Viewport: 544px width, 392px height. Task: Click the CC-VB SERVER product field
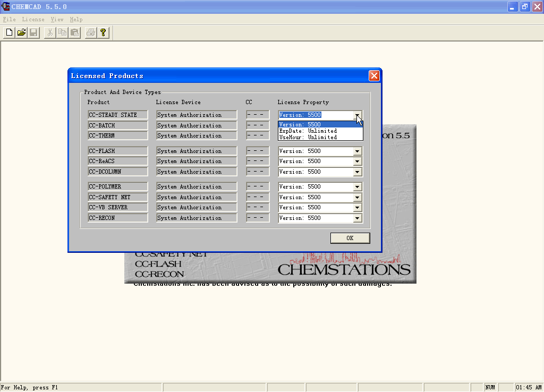[117, 207]
